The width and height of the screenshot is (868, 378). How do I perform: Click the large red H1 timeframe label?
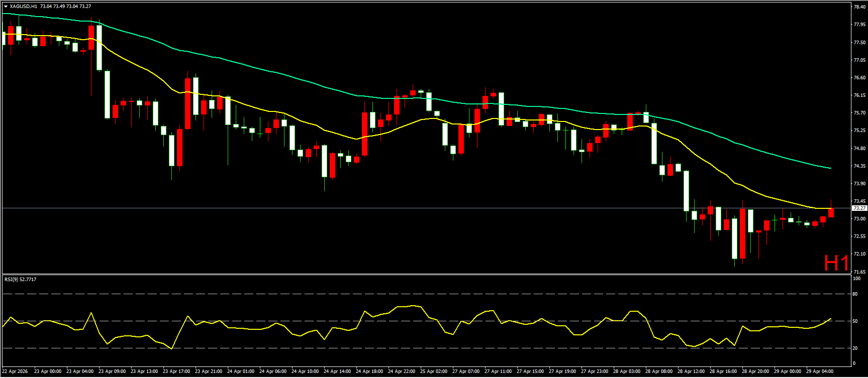[x=836, y=263]
